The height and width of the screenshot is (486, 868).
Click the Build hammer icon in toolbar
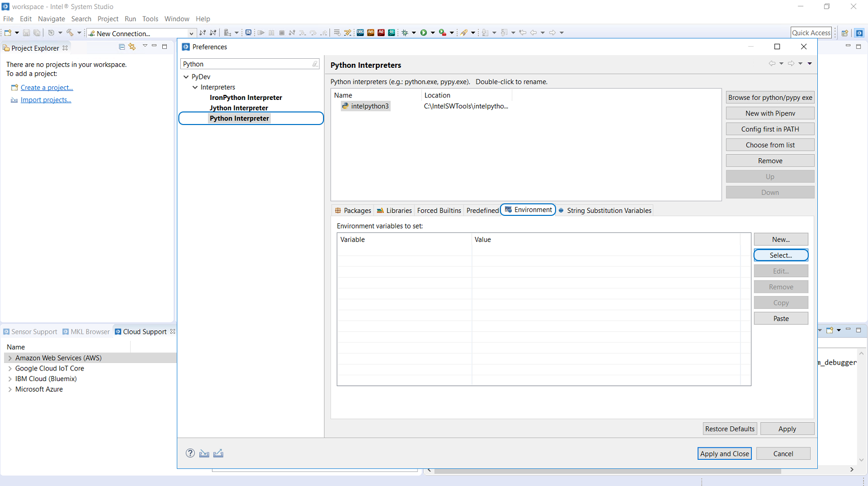pyautogui.click(x=70, y=33)
